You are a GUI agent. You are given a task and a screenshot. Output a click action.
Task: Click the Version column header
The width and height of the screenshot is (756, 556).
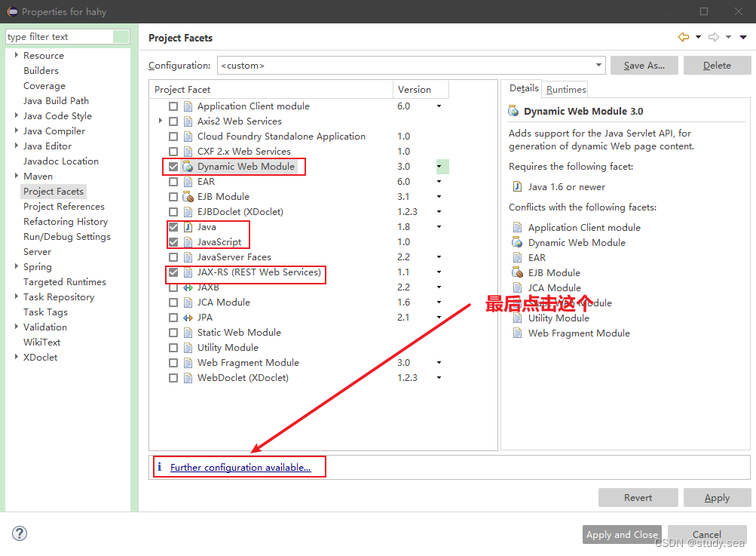(421, 89)
